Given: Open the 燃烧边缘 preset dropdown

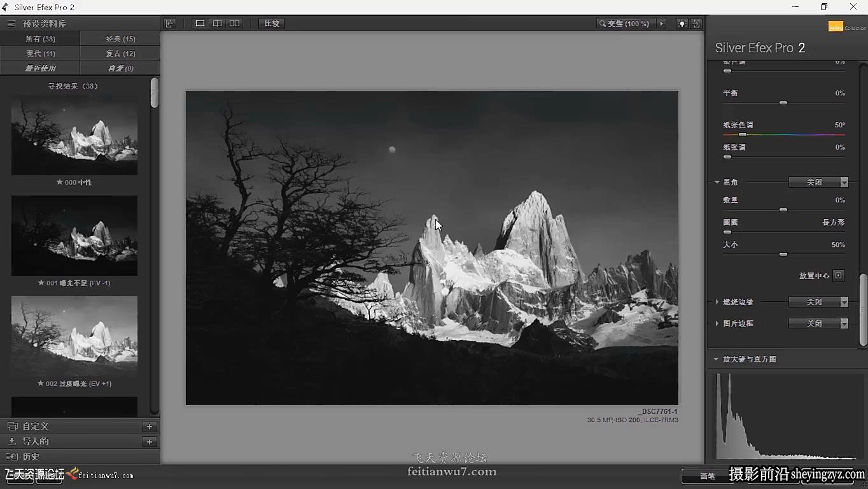Looking at the screenshot, I should coord(818,302).
